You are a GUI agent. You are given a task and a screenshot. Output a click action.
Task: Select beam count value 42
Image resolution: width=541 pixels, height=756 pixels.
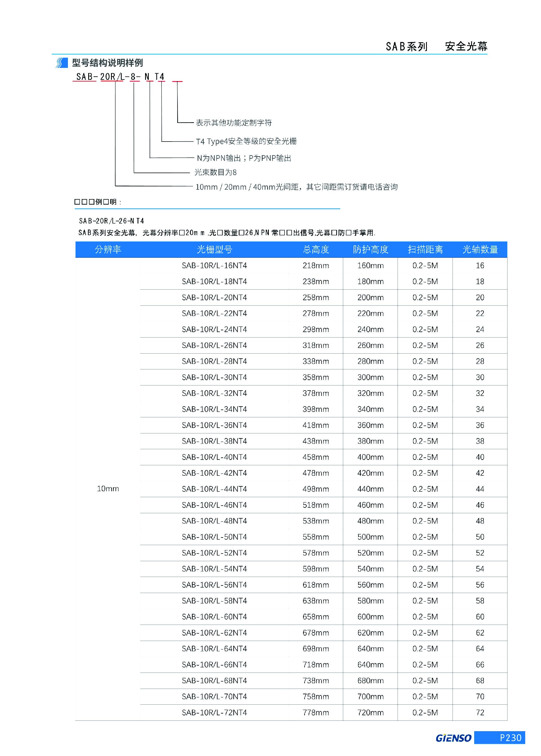(480, 473)
